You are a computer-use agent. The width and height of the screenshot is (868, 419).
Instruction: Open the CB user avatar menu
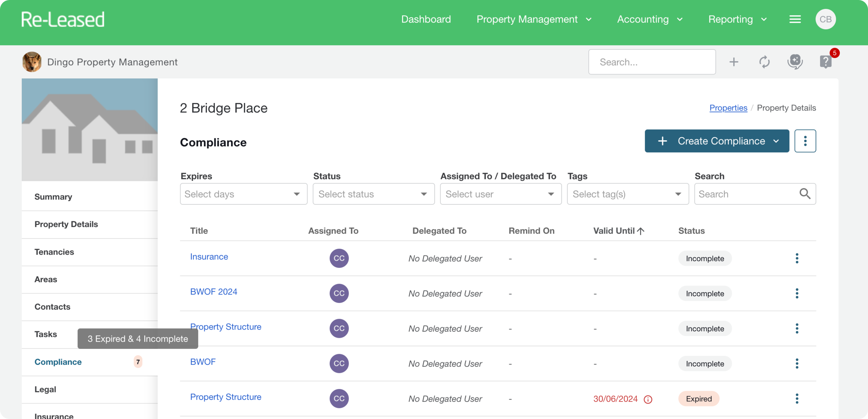click(825, 19)
